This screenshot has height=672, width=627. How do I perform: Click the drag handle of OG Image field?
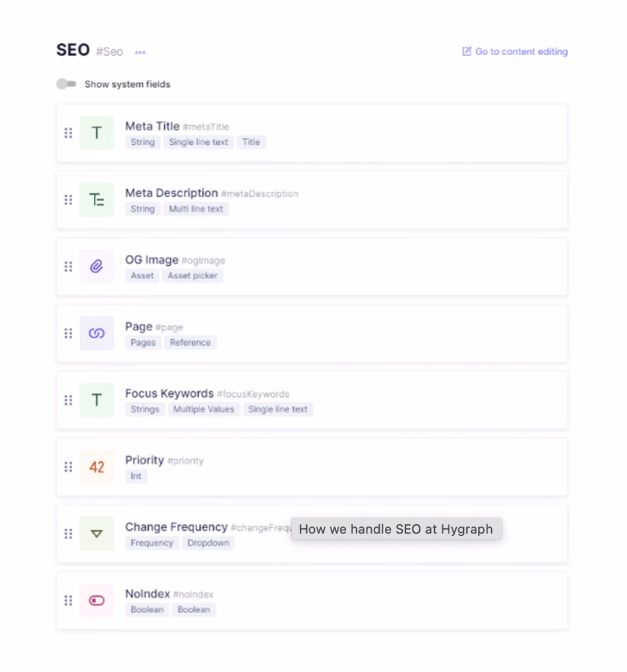tap(68, 266)
